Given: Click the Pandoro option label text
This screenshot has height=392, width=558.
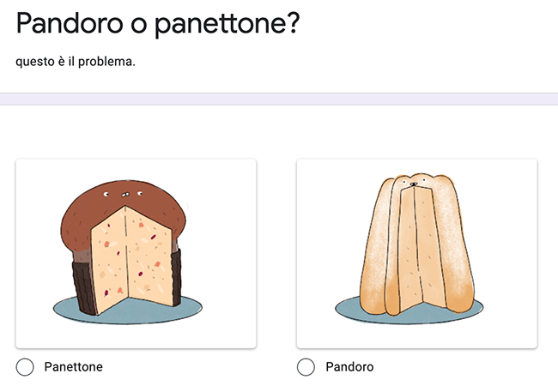Looking at the screenshot, I should [349, 367].
